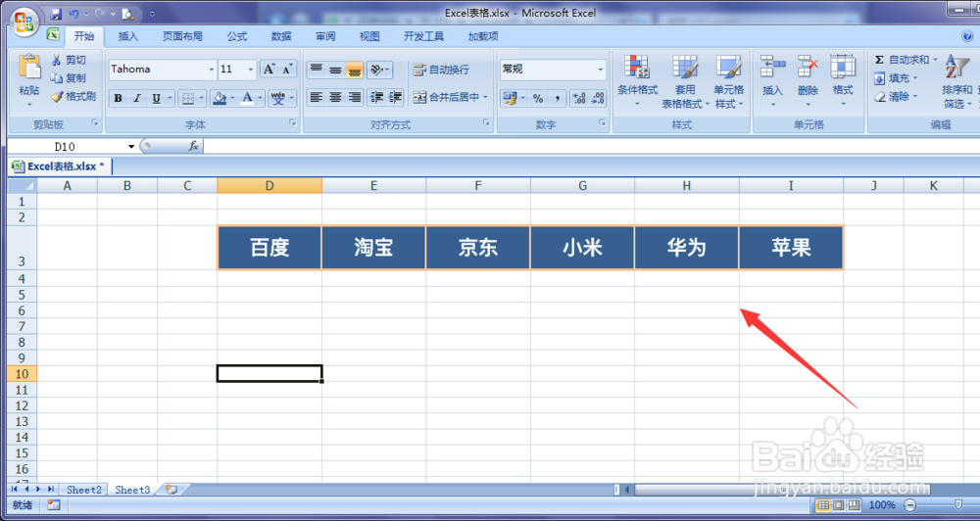Click AutoSum (自动求和)
980x521 pixels.
(902, 60)
